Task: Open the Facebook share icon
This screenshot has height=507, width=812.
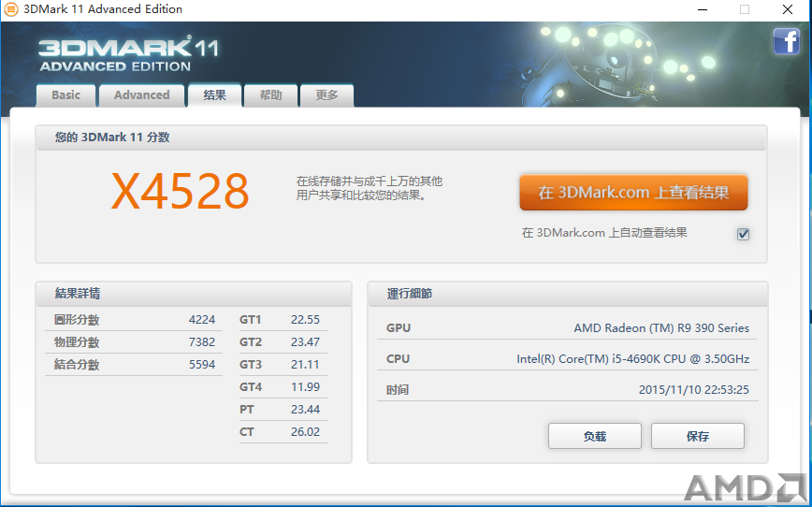Action: (x=786, y=41)
